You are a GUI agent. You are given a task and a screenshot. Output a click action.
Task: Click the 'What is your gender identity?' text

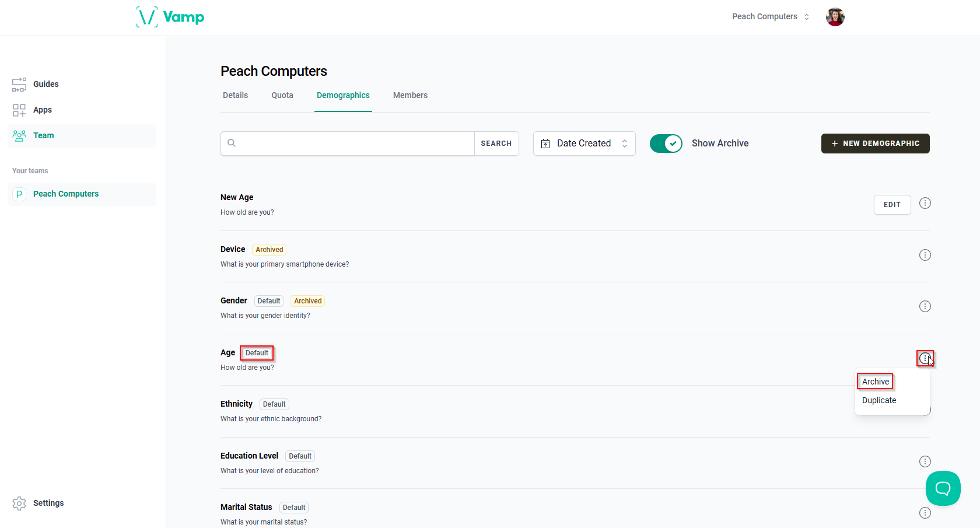(x=265, y=316)
